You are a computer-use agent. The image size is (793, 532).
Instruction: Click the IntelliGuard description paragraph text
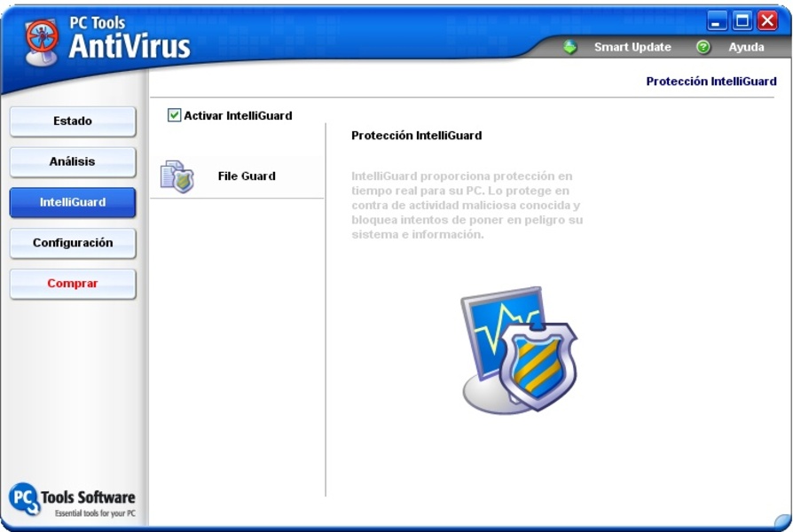click(x=467, y=206)
